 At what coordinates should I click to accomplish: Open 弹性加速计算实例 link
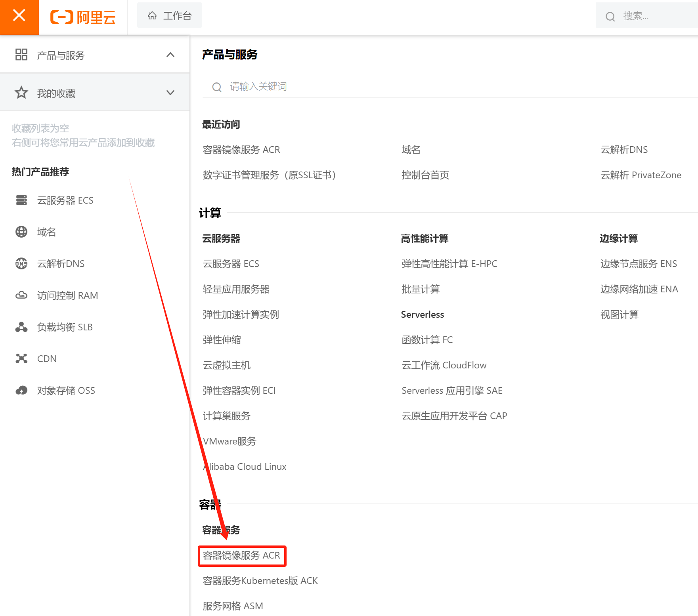point(241,315)
